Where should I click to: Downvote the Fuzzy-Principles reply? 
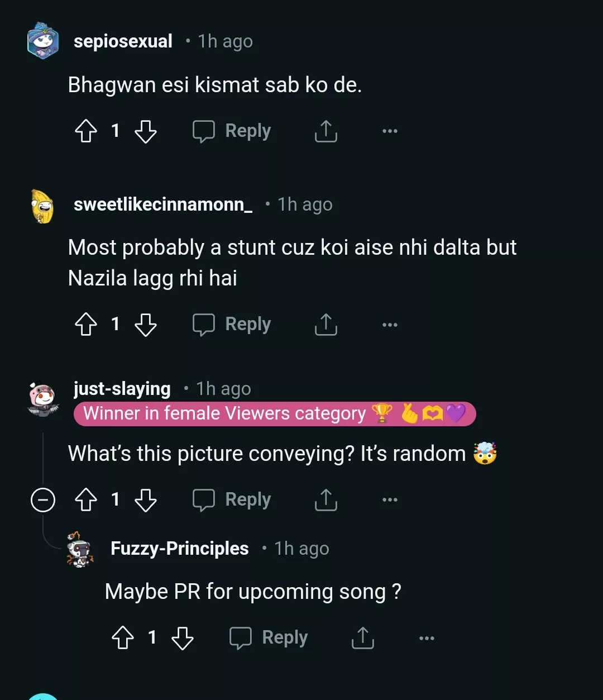pos(183,638)
